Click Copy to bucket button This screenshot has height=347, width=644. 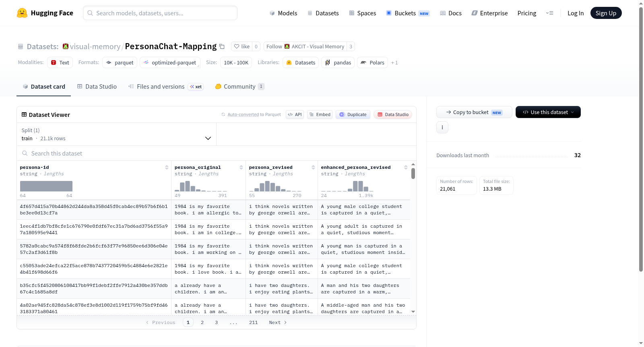click(x=474, y=112)
